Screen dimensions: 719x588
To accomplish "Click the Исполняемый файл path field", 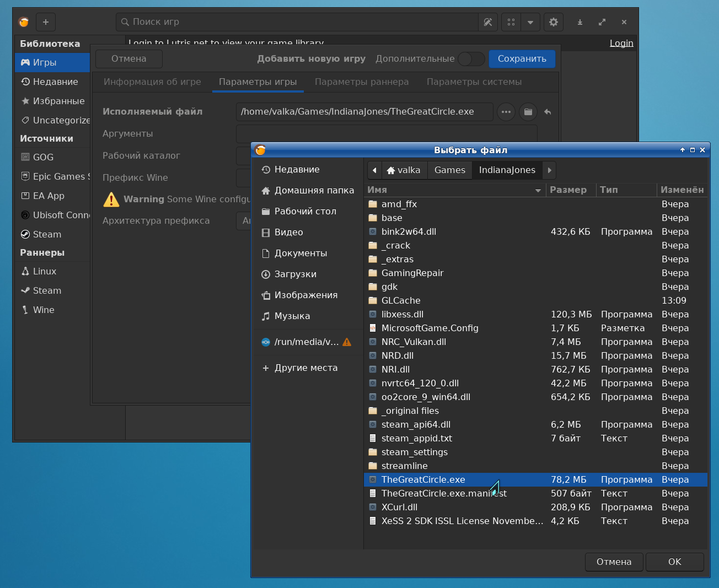I will (x=364, y=111).
